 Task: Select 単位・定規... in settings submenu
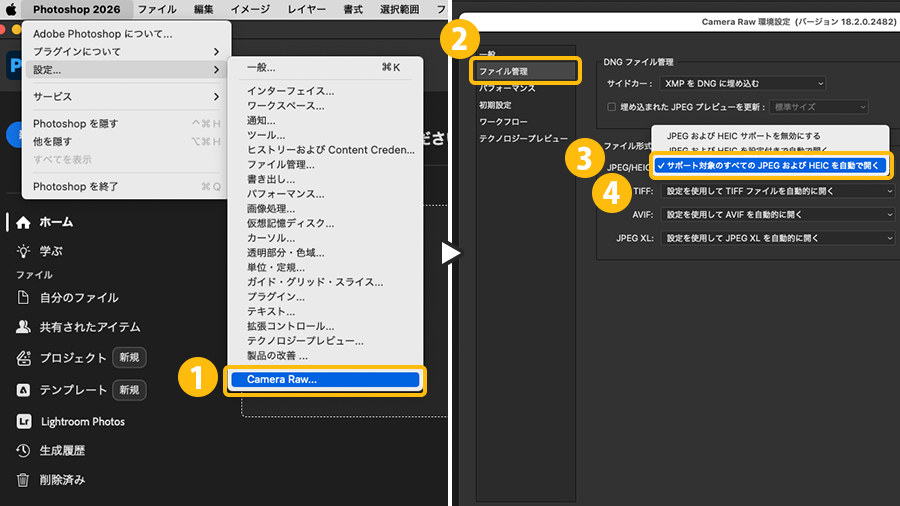pos(325,267)
